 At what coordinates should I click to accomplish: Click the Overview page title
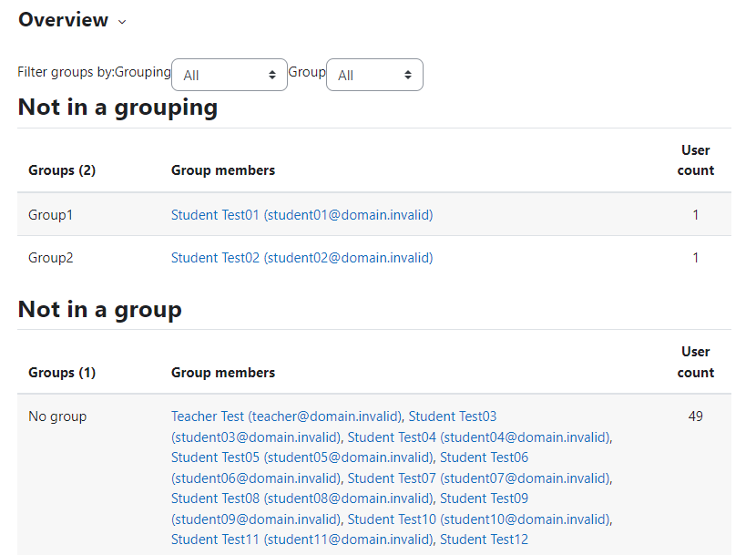[x=63, y=20]
